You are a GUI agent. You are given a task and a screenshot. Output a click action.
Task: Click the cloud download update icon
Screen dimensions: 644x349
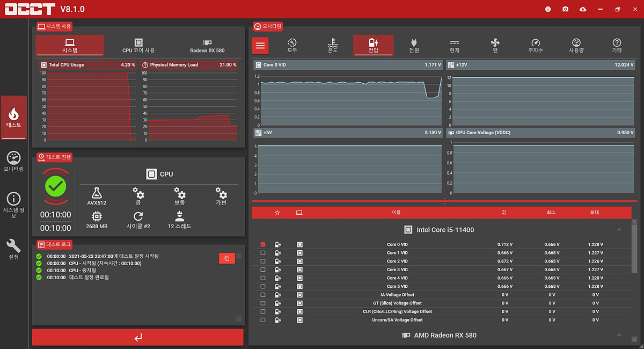583,9
